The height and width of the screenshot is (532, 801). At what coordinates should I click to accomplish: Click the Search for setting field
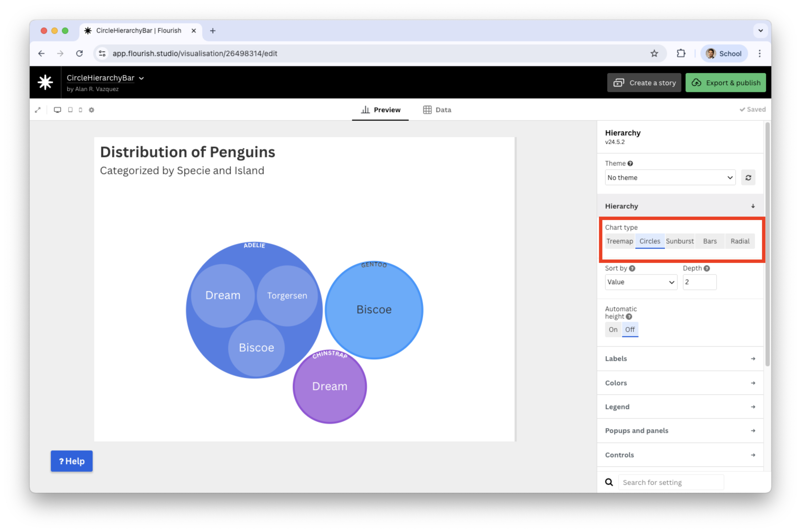pos(670,482)
